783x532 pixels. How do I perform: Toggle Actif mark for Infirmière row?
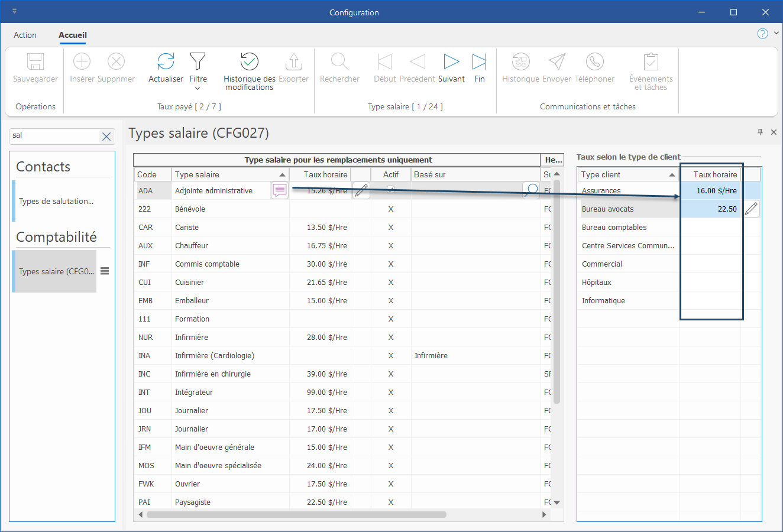390,338
